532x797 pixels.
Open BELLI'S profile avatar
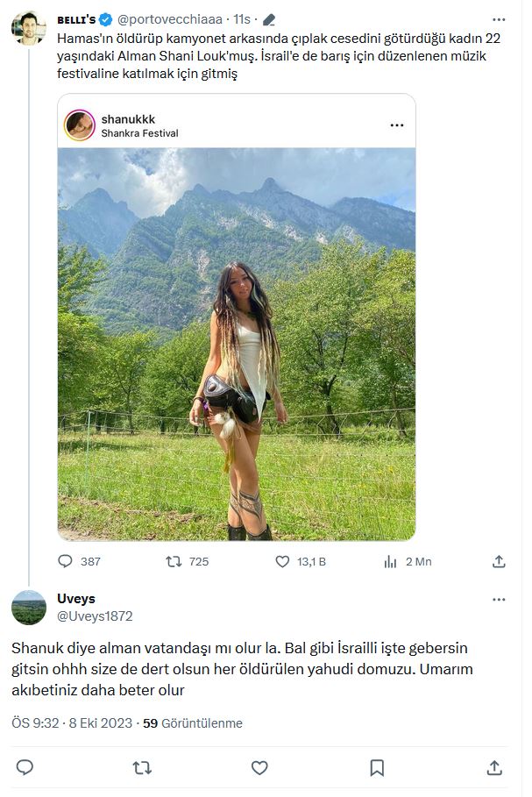point(28,28)
